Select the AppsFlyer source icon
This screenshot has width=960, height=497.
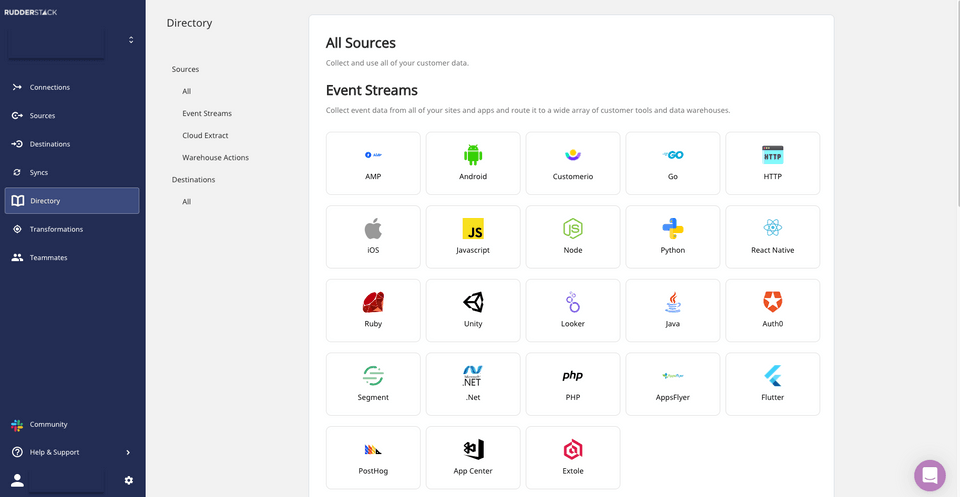tap(672, 376)
